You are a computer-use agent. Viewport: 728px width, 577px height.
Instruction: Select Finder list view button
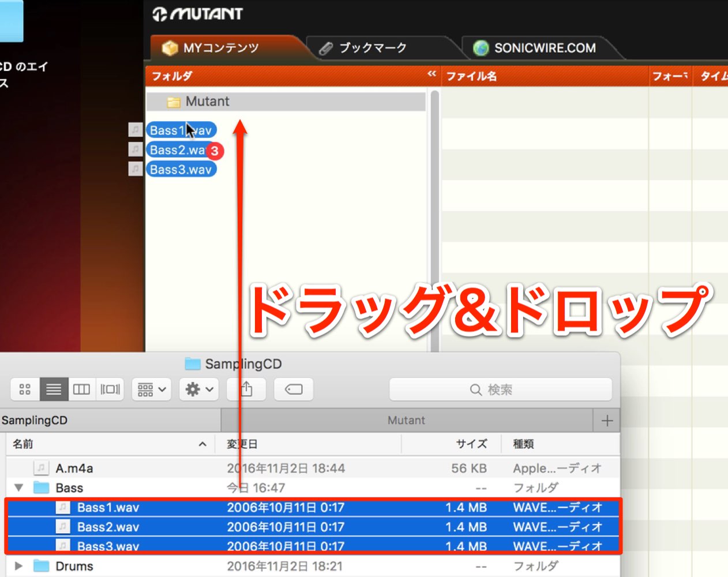click(54, 389)
